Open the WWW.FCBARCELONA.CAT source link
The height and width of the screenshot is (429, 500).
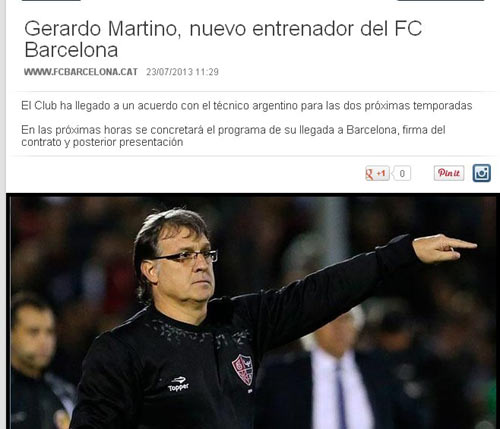coord(81,72)
